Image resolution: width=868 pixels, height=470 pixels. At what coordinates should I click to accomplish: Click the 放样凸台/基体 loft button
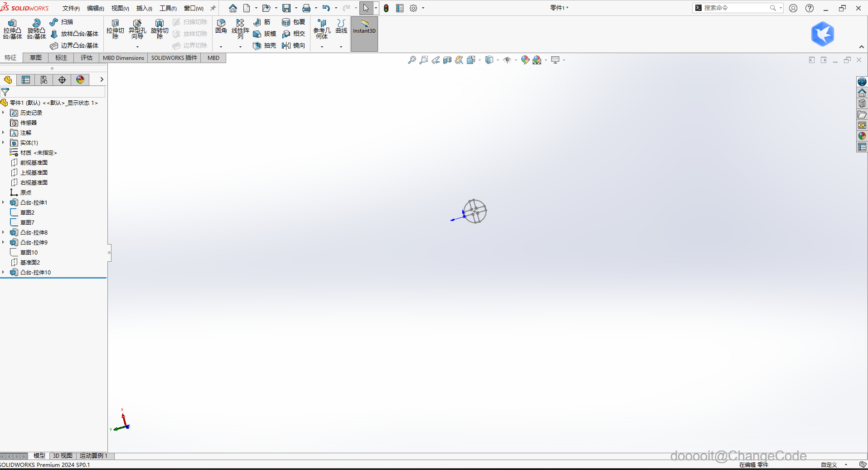74,34
